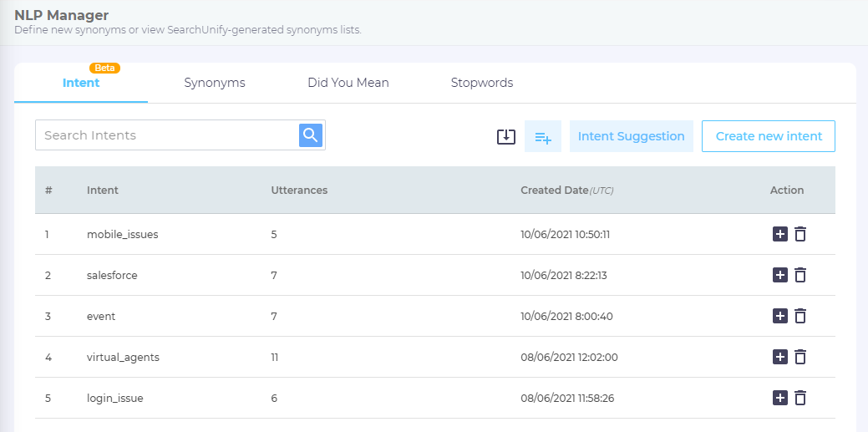
Task: Click the search magnifier icon
Action: 311,135
